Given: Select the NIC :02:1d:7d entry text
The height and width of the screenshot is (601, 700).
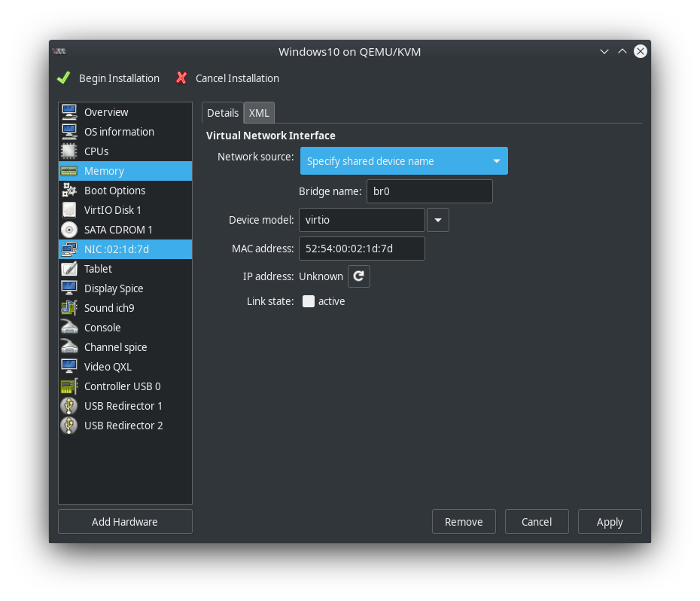Looking at the screenshot, I should pos(117,249).
